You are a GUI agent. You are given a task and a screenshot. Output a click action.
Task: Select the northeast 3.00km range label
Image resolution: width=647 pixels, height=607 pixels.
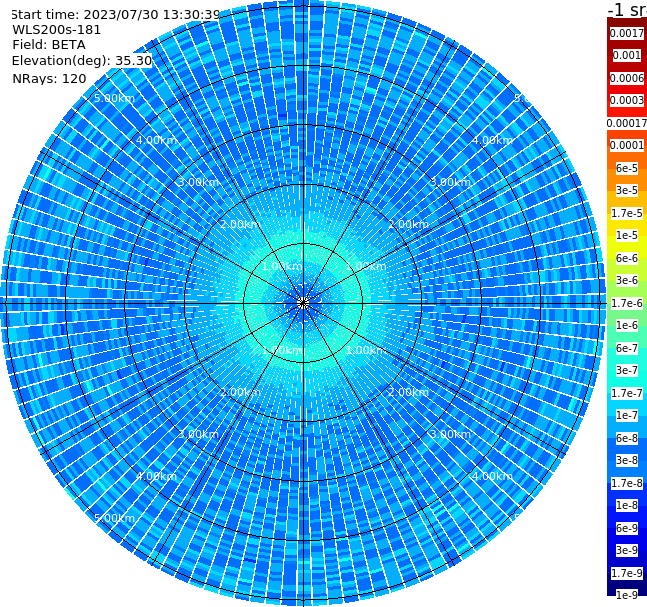pos(450,182)
